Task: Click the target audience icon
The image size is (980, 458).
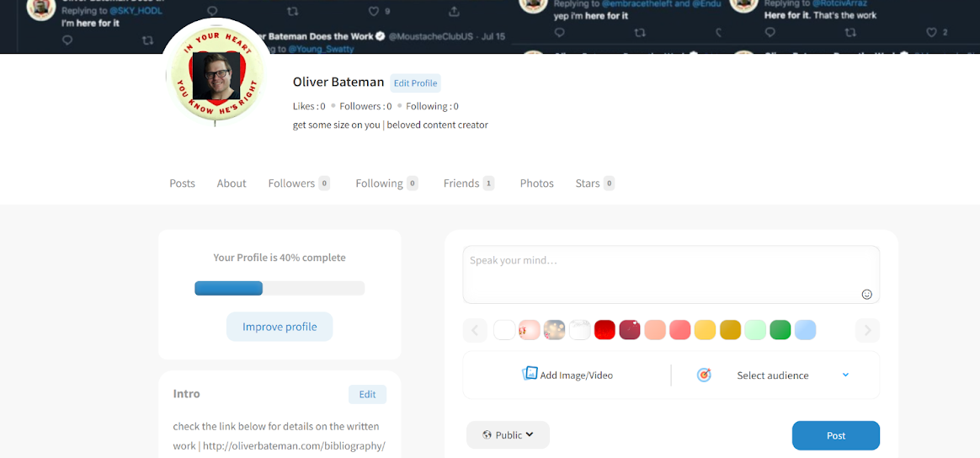Action: pyautogui.click(x=704, y=375)
